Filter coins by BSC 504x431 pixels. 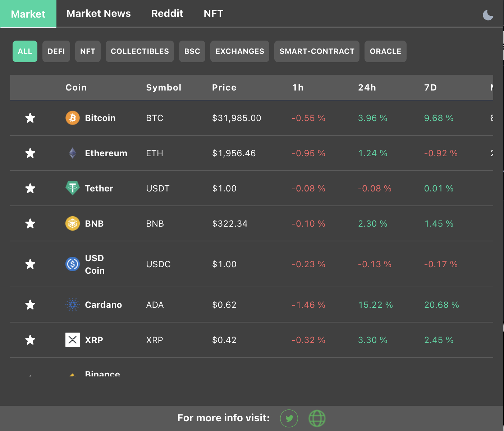click(x=192, y=51)
